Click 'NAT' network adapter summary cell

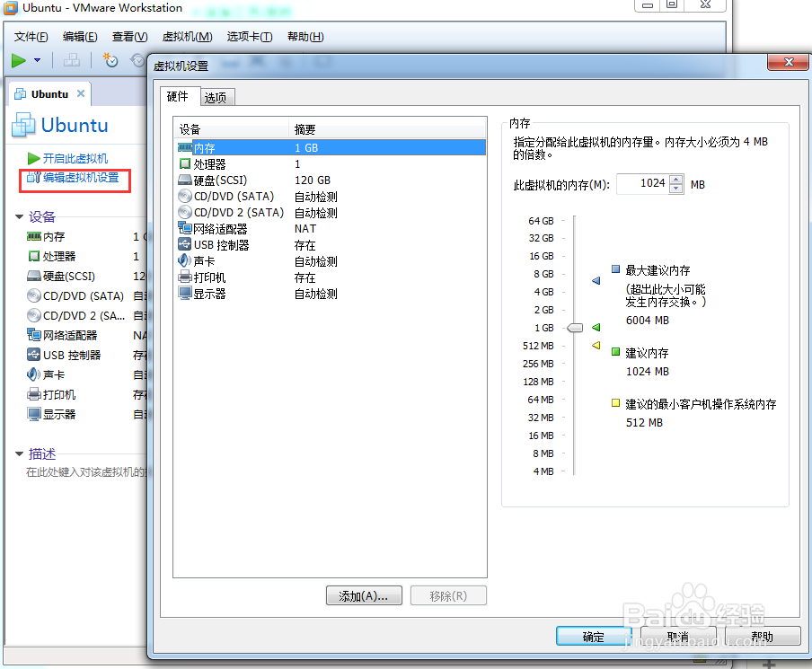pyautogui.click(x=305, y=228)
